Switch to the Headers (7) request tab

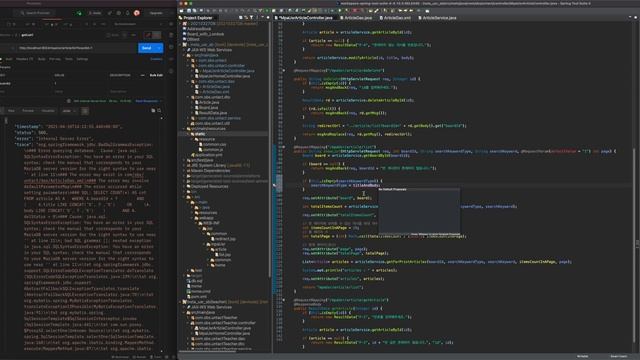tap(24, 59)
